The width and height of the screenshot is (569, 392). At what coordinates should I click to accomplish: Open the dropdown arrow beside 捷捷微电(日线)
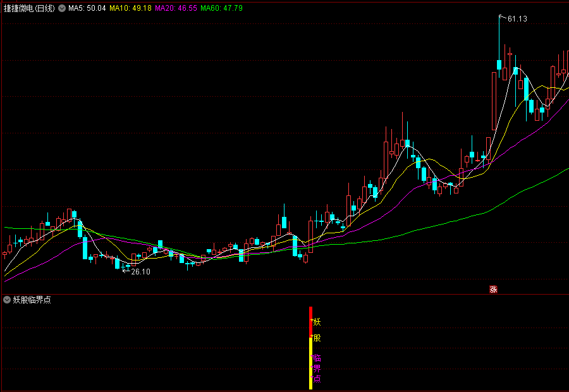pyautogui.click(x=62, y=8)
